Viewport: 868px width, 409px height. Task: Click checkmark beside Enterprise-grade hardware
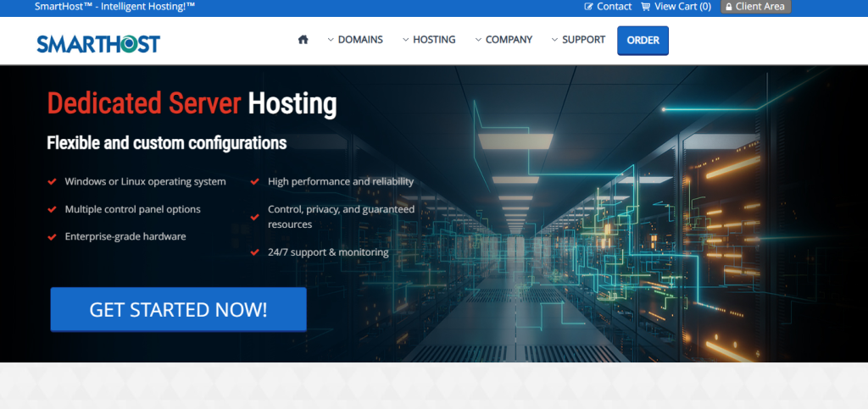pos(53,237)
